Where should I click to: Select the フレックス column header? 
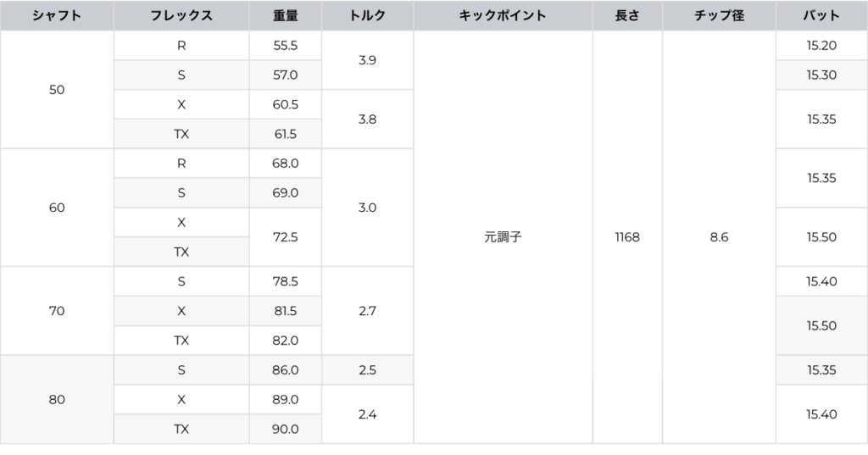[181, 16]
